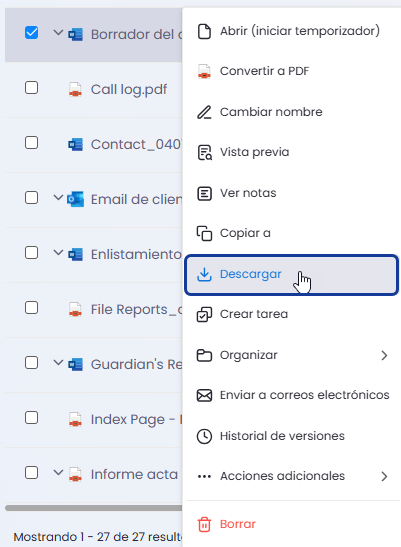The height and width of the screenshot is (547, 401).
Task: Check the box for Call log.pdf
Action: point(31,88)
